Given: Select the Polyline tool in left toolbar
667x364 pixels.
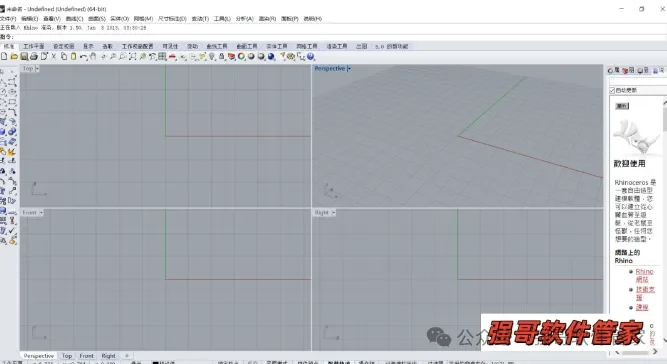Looking at the screenshot, I should coord(3,82).
